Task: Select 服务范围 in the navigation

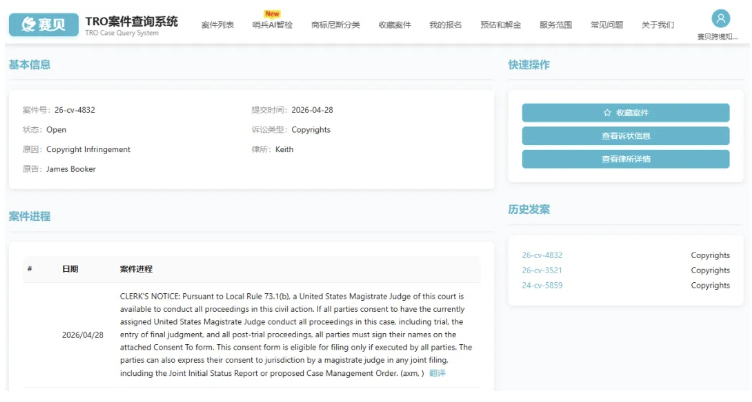Action: (x=555, y=25)
